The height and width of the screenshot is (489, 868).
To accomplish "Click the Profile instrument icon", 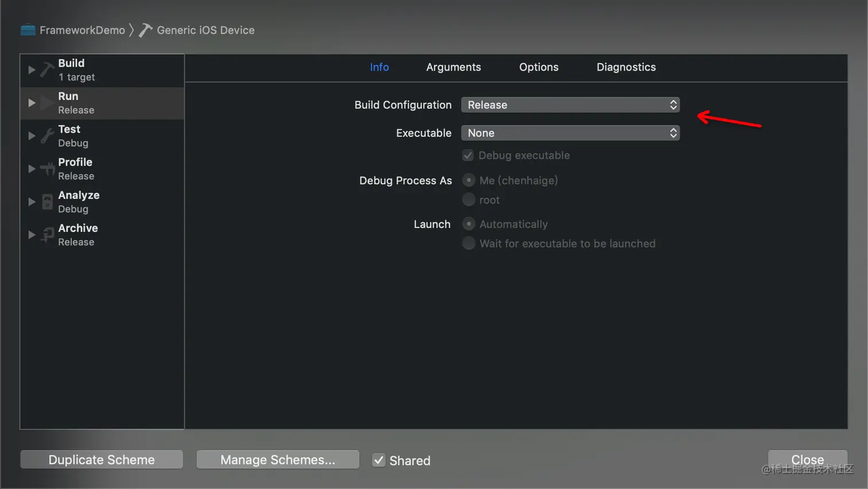I will (47, 169).
